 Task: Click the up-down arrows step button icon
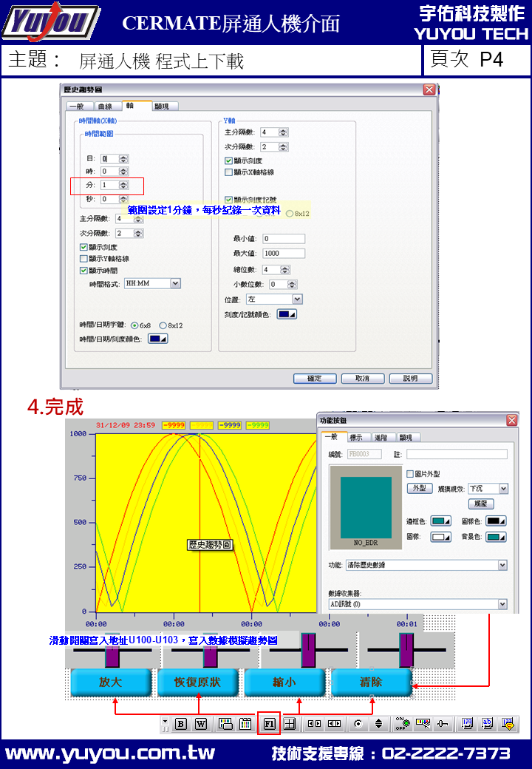378,724
